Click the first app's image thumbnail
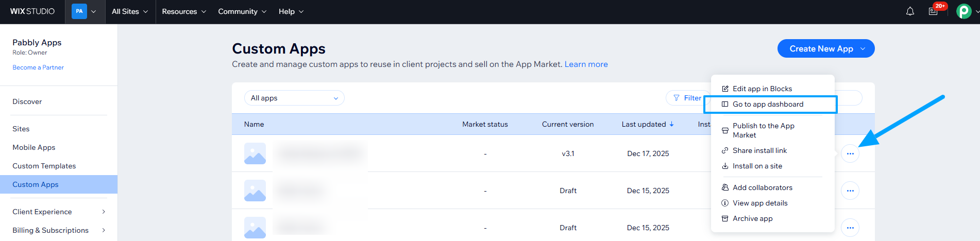This screenshot has width=980, height=241. [x=255, y=153]
